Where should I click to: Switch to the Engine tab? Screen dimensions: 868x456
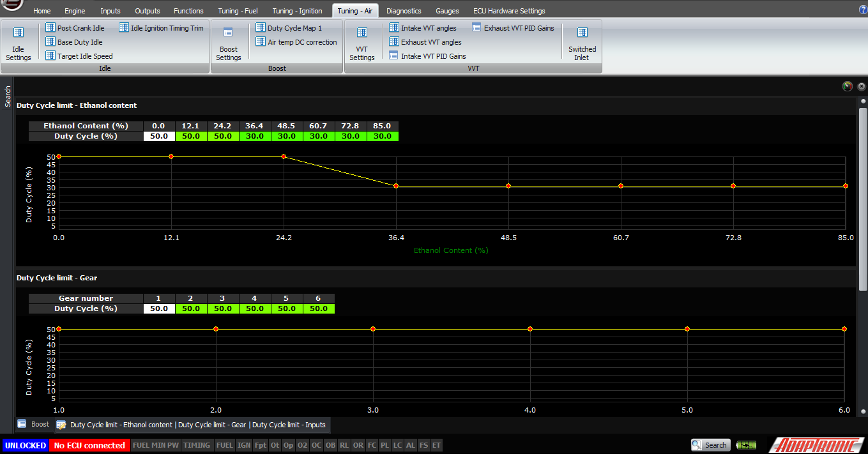[75, 11]
